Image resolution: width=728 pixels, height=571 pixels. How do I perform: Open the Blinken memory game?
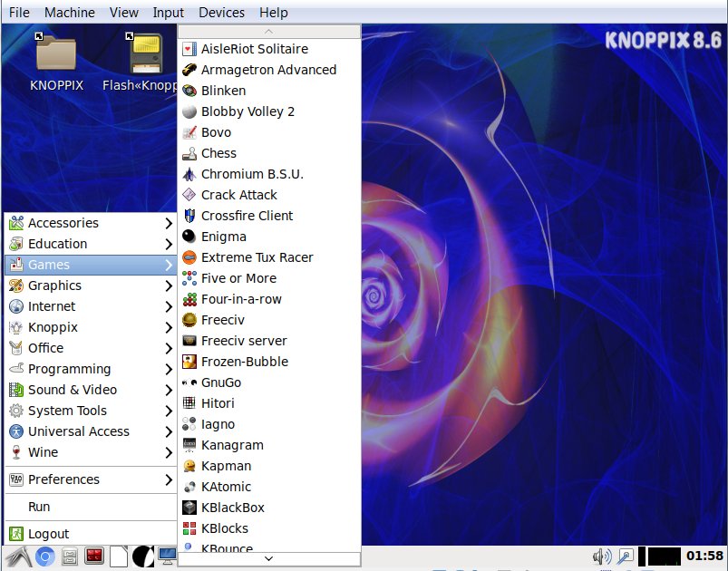click(269, 91)
